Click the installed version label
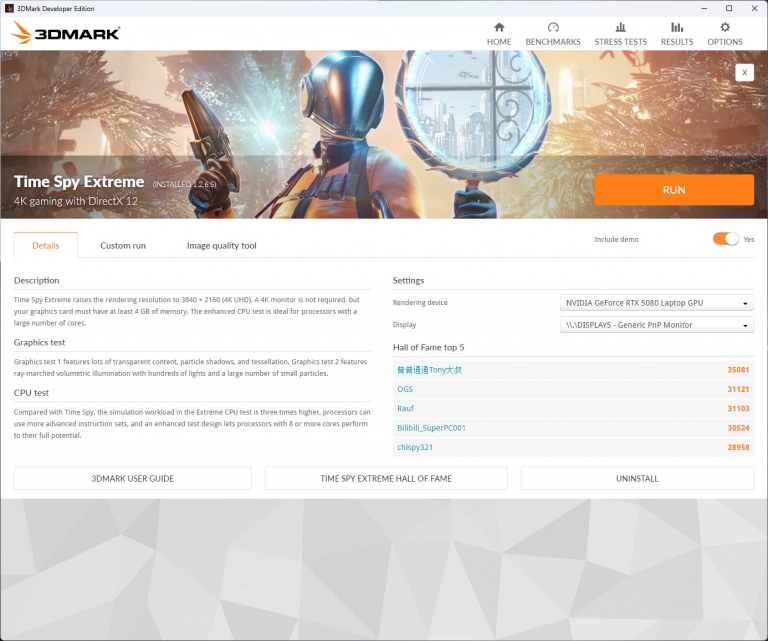 tap(184, 184)
